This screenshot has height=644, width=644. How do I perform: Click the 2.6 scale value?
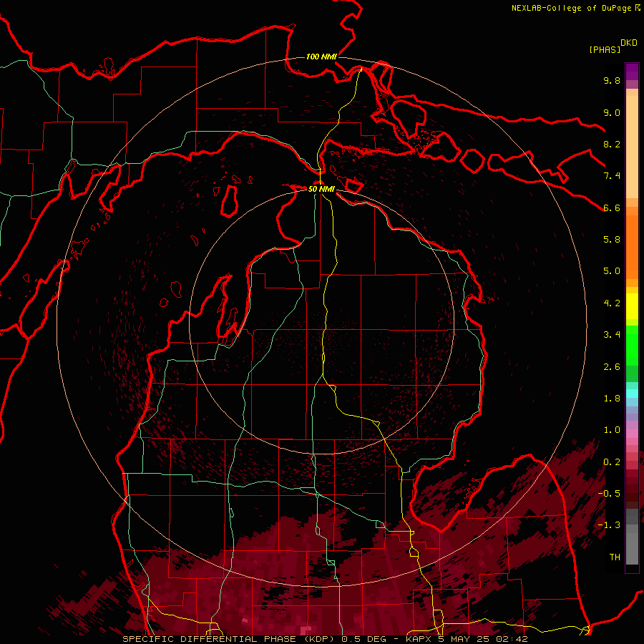pos(612,367)
